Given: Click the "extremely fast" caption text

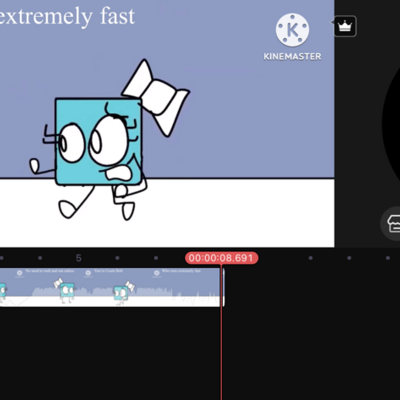Looking at the screenshot, I should (x=67, y=16).
